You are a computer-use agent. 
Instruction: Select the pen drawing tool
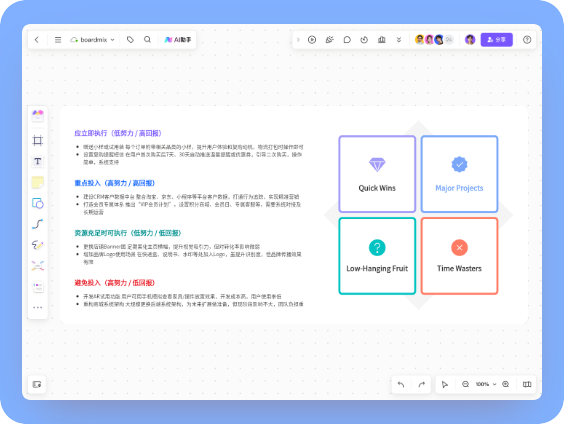coord(37,245)
